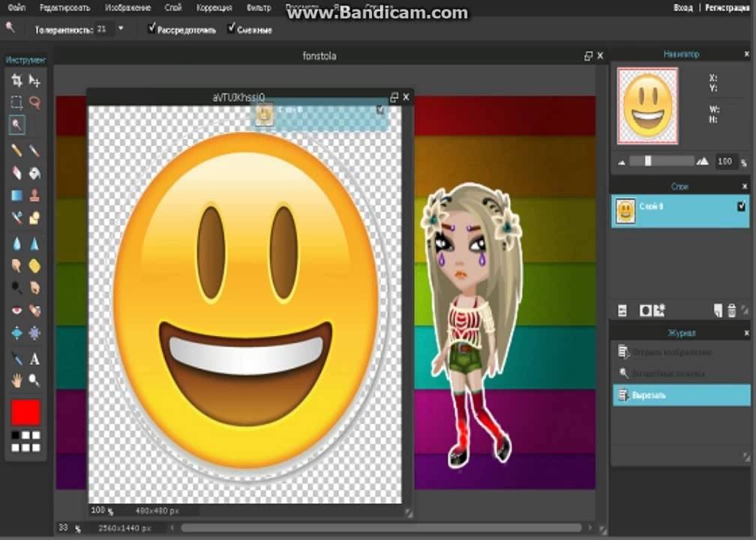Select the Слой 0 layer row
The height and width of the screenshot is (540, 756).
680,211
